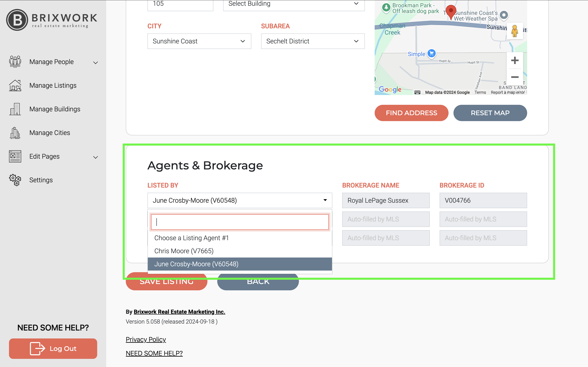Click the Brixwork logo

click(52, 20)
